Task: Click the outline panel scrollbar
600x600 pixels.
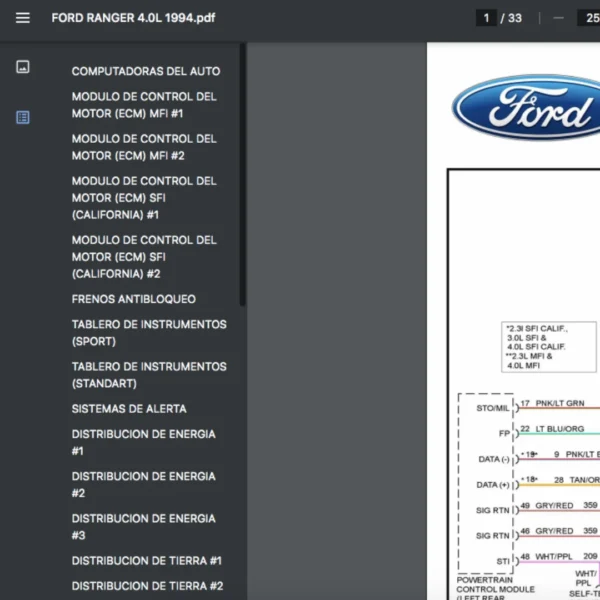Action: pos(242,174)
